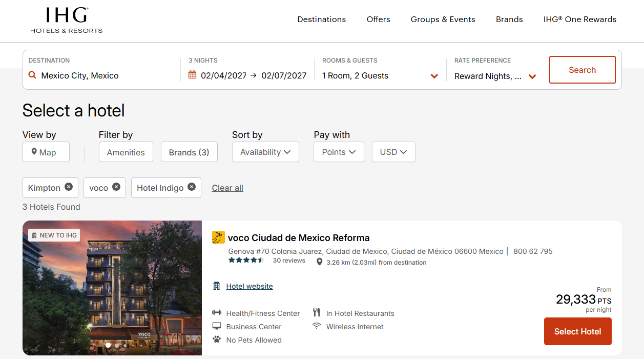Viewport: 644px width, 359px height.
Task: Click Clear all filters link
Action: 227,188
